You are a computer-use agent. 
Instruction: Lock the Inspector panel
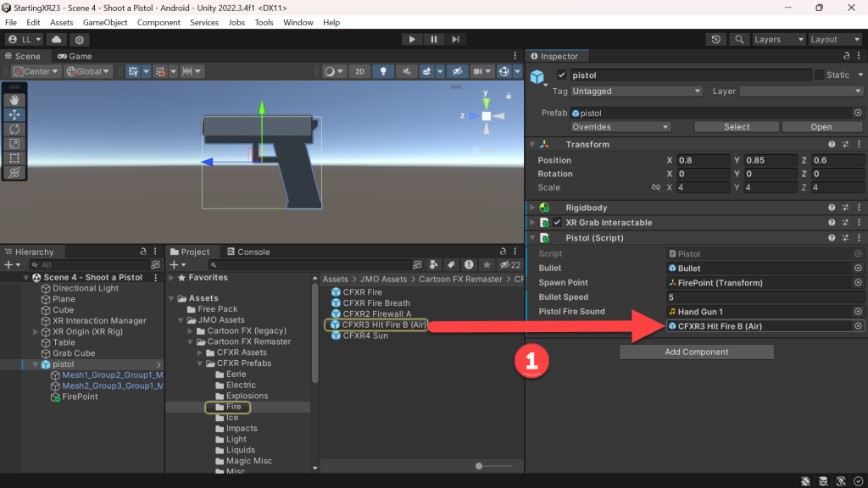(847, 56)
